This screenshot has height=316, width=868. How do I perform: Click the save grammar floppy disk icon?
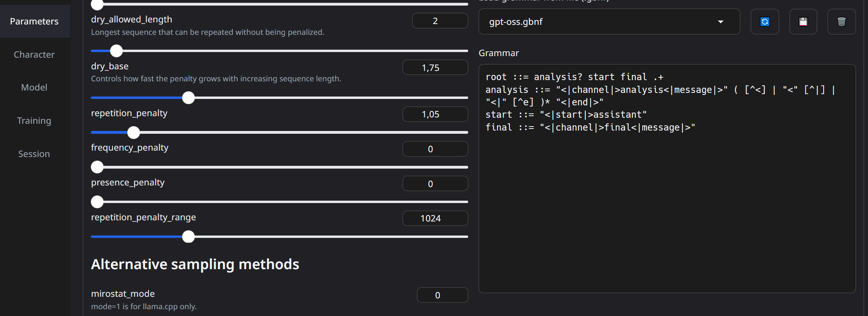tap(803, 22)
